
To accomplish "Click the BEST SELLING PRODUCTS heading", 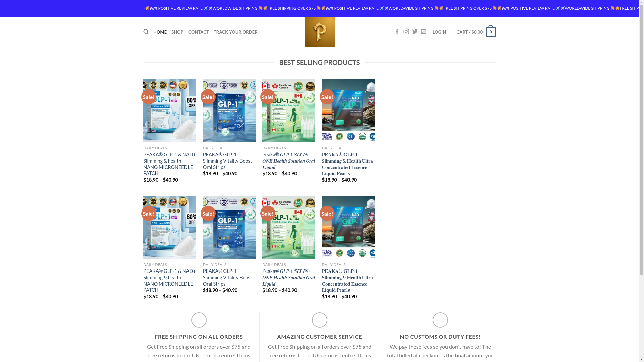I will pos(319,62).
